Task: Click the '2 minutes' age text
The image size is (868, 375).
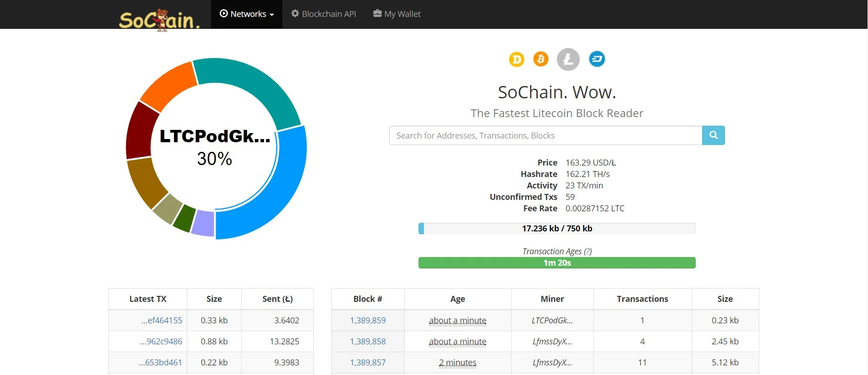Action: click(x=458, y=363)
